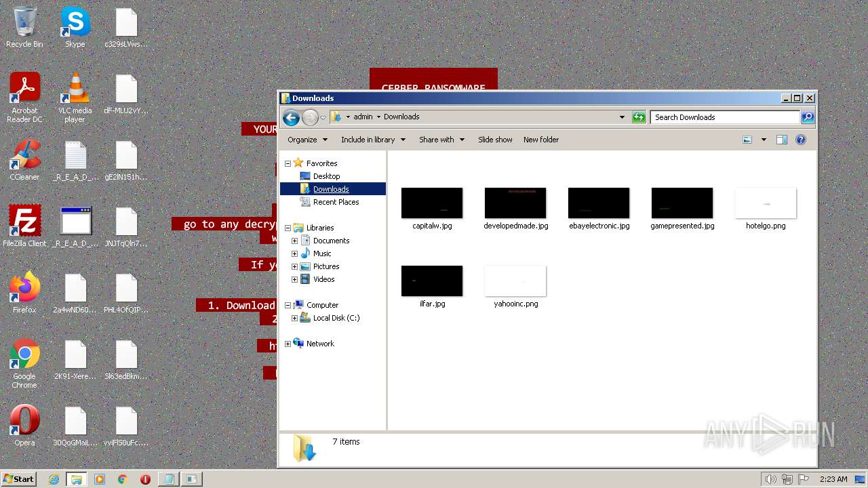Open recent pages dropdown beside forward arrow
The image size is (868, 488).
pyautogui.click(x=323, y=117)
